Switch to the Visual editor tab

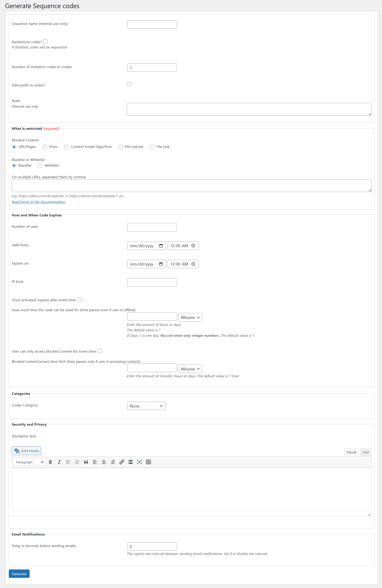pyautogui.click(x=351, y=452)
